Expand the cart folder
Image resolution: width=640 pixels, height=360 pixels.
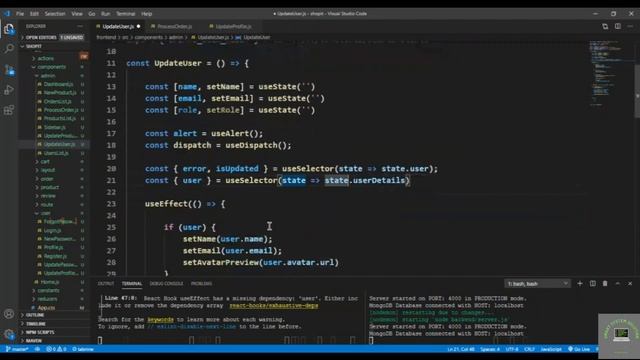point(45,162)
